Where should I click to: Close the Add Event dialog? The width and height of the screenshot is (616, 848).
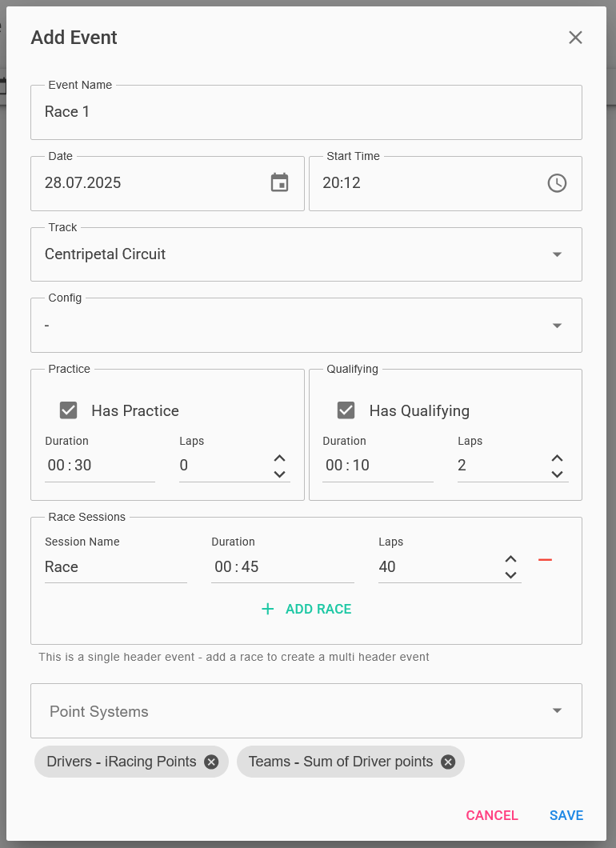click(x=575, y=38)
